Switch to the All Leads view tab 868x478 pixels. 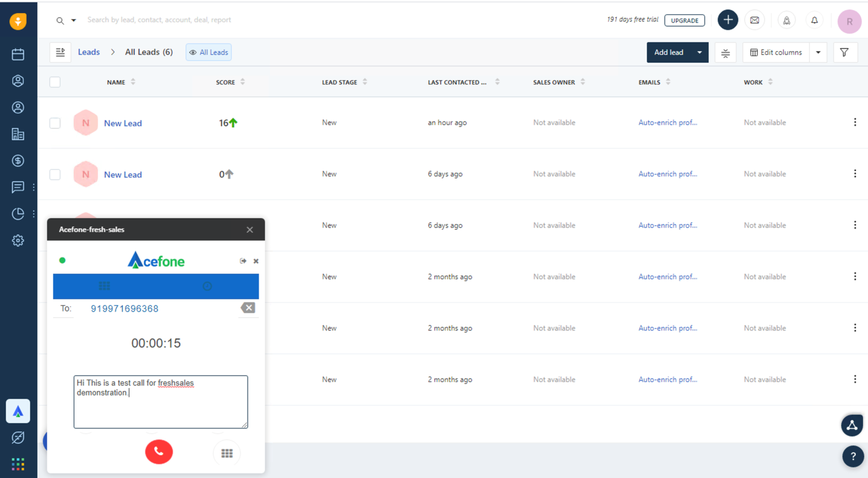[208, 52]
